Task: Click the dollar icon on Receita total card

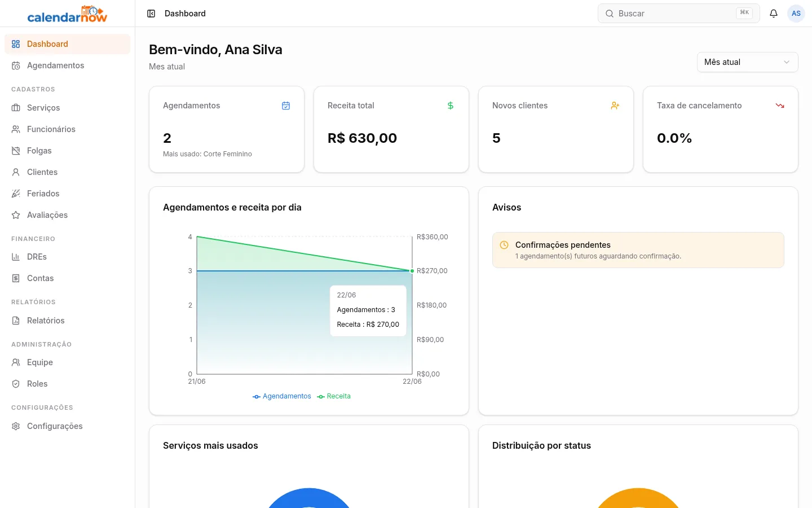Action: pyautogui.click(x=451, y=106)
